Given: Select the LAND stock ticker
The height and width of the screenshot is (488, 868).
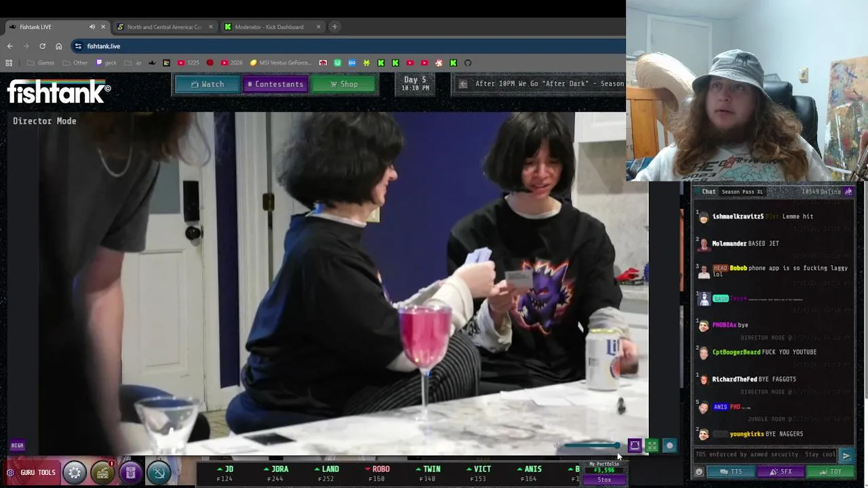Looking at the screenshot, I should [x=326, y=474].
